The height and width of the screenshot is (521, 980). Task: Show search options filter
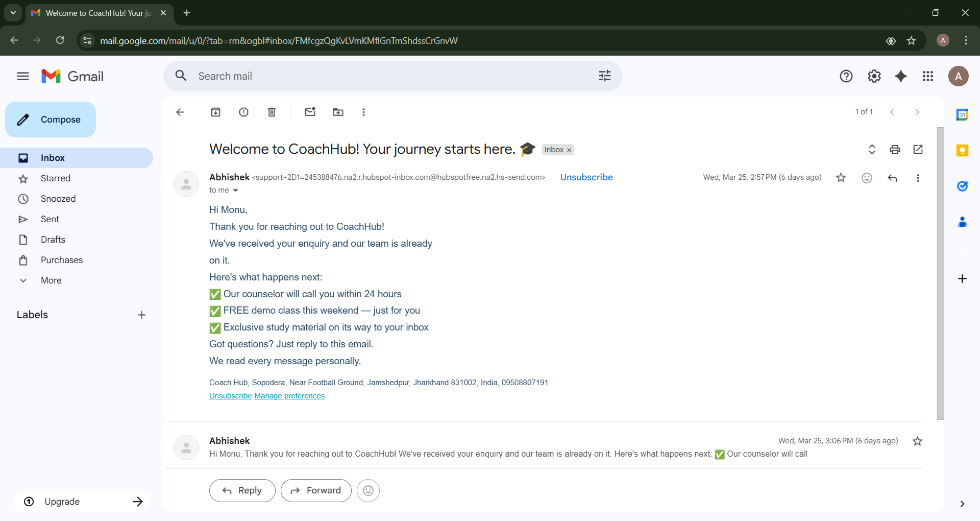coord(604,76)
